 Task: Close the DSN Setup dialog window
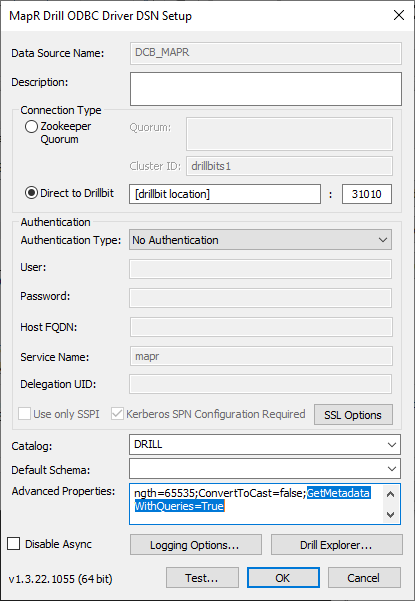pos(399,15)
